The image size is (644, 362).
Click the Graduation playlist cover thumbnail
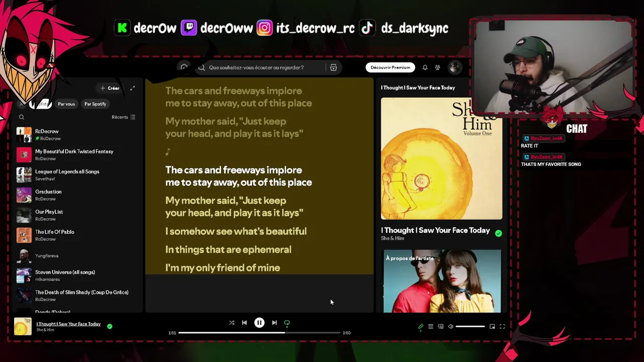[24, 195]
